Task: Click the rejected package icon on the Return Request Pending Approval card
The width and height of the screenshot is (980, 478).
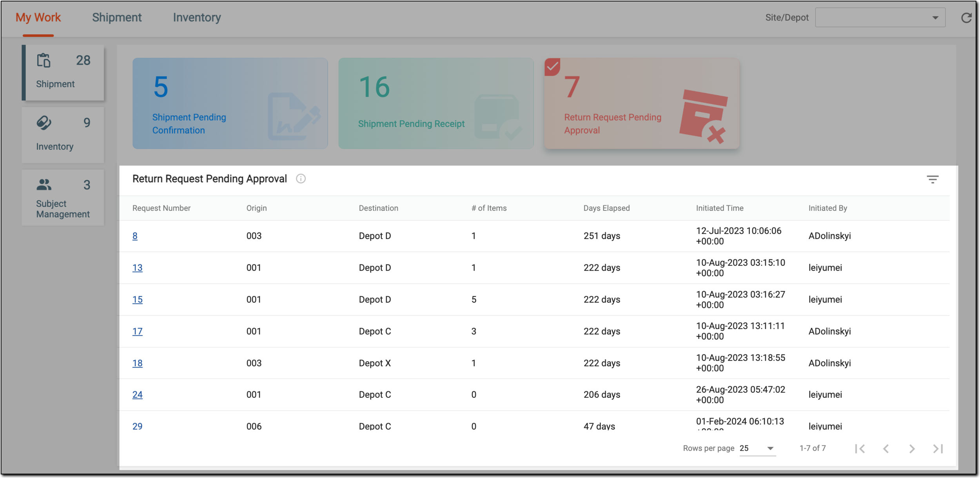Action: click(x=704, y=116)
